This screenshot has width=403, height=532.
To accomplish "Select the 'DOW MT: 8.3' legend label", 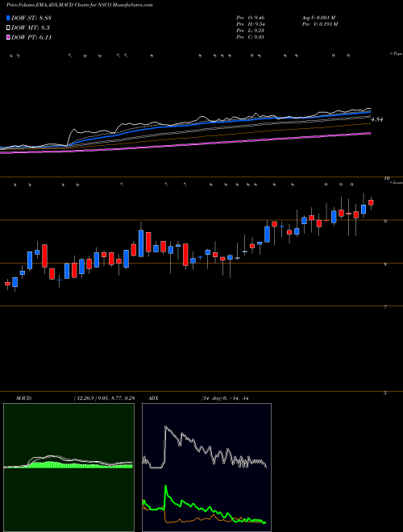I will (x=29, y=28).
